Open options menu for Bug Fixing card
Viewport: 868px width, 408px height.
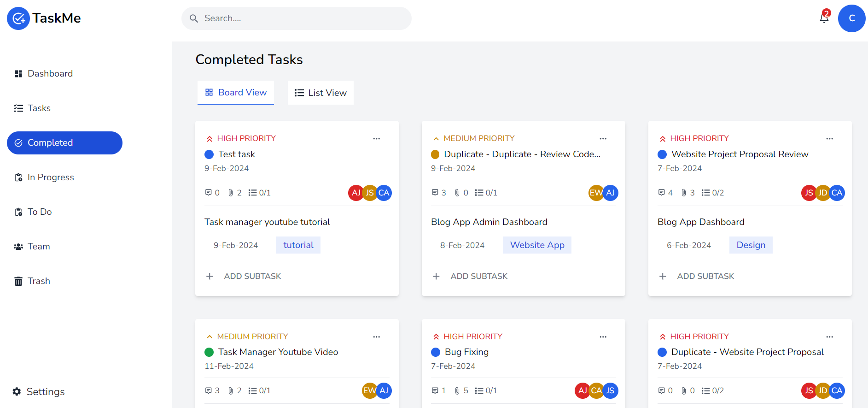coord(603,337)
